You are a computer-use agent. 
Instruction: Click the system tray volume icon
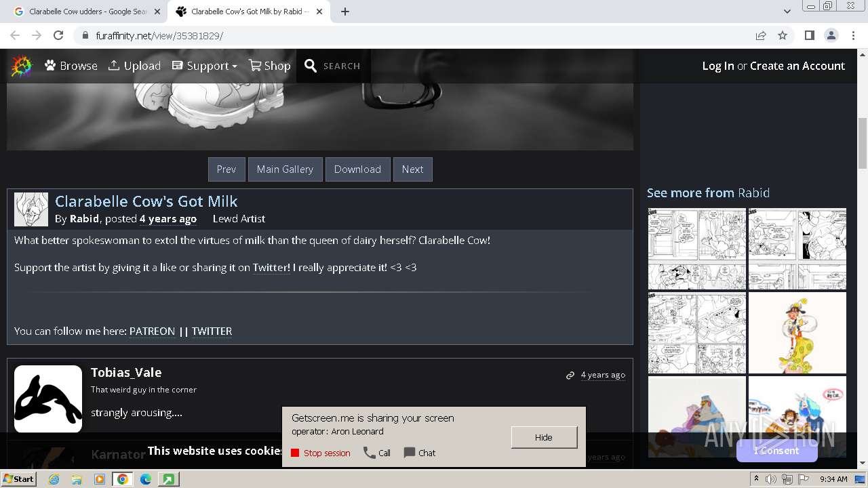[x=771, y=479]
